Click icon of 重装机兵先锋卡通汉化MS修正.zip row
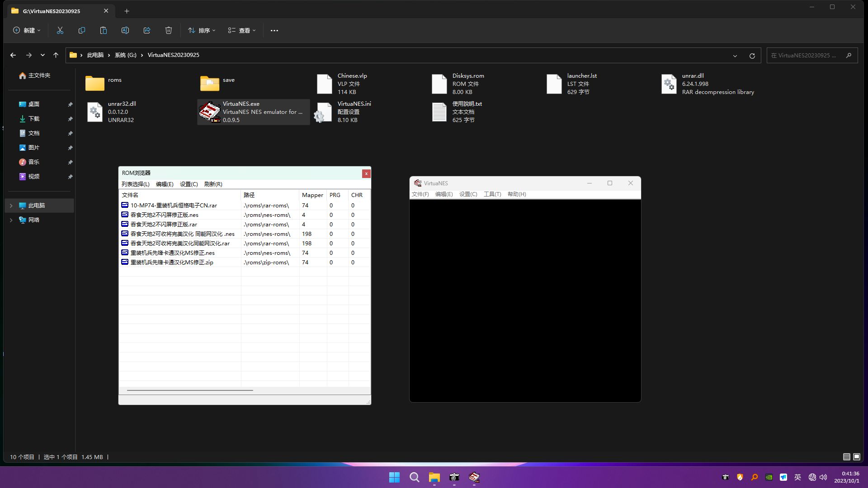Screen dimensions: 868x488 click(x=125, y=262)
